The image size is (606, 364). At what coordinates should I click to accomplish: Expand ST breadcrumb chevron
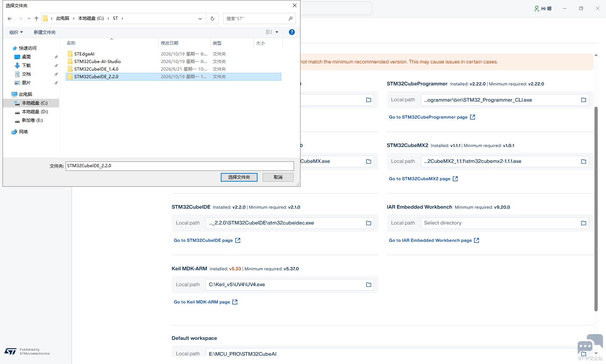[123, 18]
